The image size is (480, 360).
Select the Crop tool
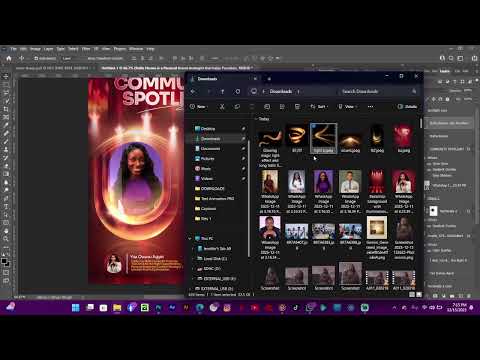[x=6, y=109]
